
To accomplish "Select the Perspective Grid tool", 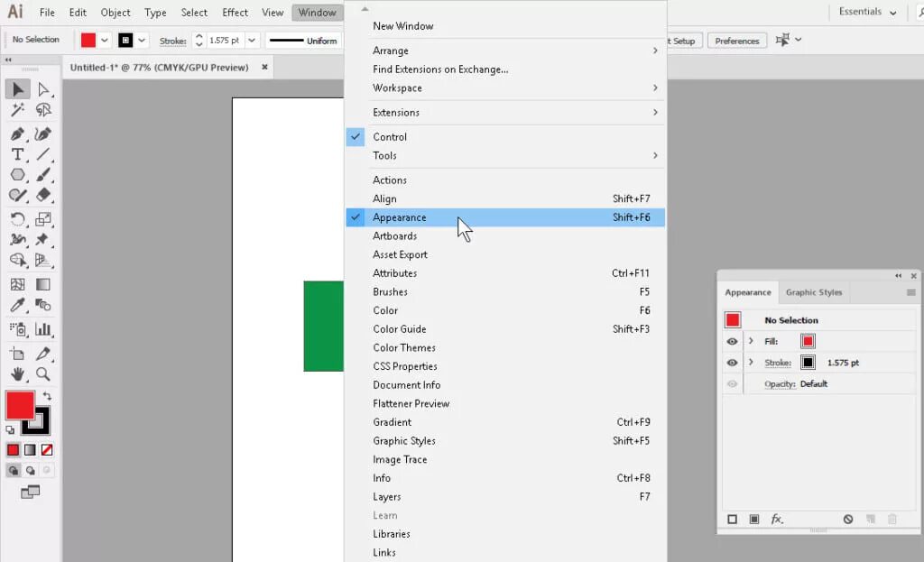I will pos(43,260).
